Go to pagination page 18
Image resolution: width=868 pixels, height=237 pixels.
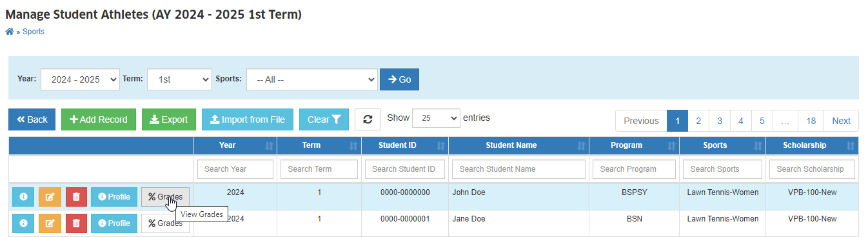point(811,121)
